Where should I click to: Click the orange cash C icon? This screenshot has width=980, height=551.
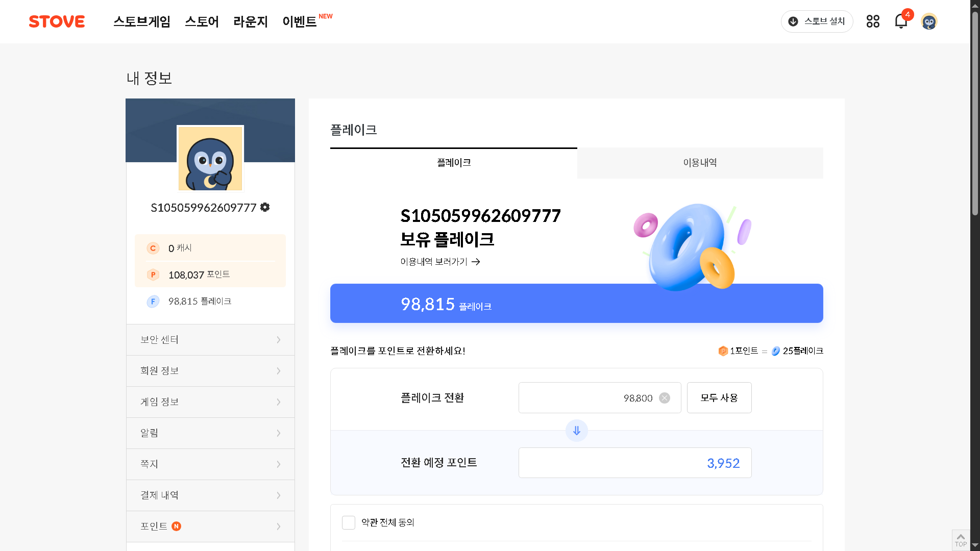153,248
